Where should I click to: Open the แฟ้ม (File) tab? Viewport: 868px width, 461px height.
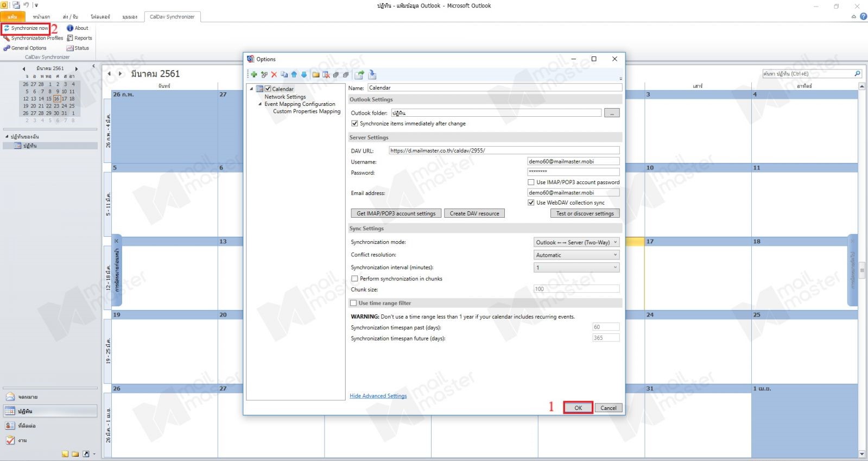click(12, 17)
